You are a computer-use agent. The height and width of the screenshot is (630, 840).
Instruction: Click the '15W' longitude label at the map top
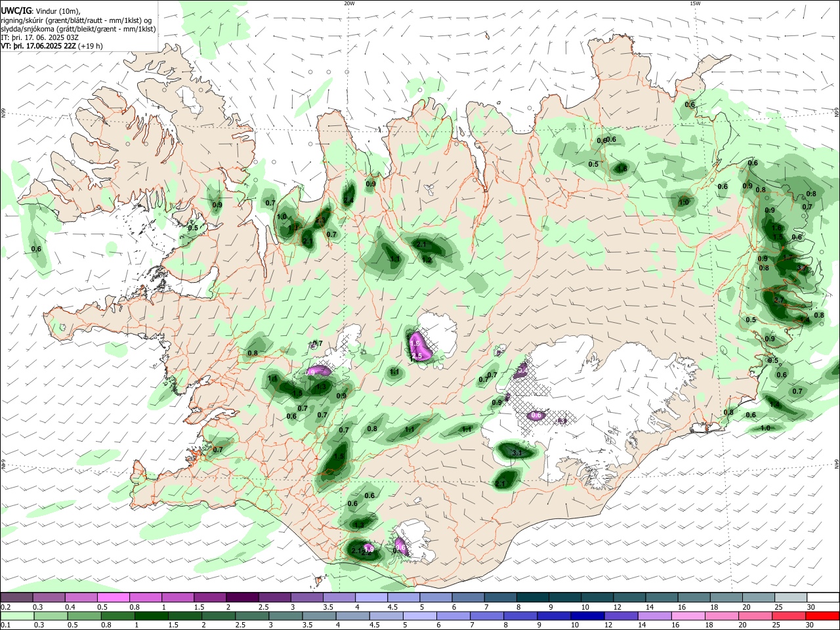pos(695,3)
